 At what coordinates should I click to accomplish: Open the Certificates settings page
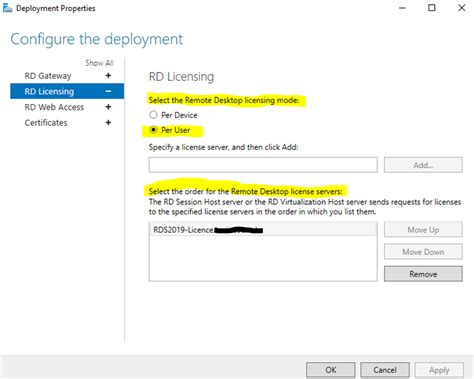point(46,123)
